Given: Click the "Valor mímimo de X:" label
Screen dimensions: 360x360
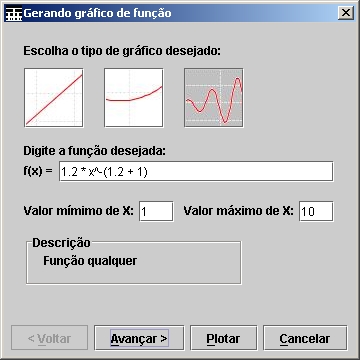Looking at the screenshot, I should (79, 211).
